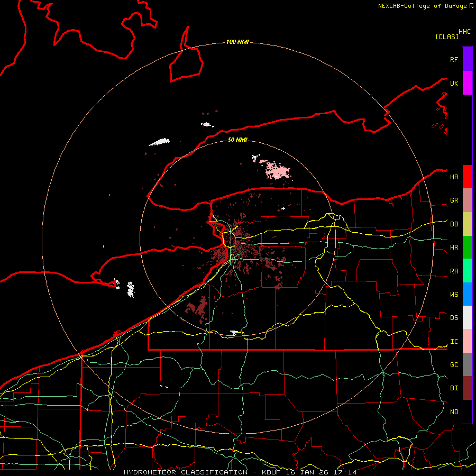Screen dimensions: 476x476
Task: Click the RF legend label
Action: click(x=454, y=59)
